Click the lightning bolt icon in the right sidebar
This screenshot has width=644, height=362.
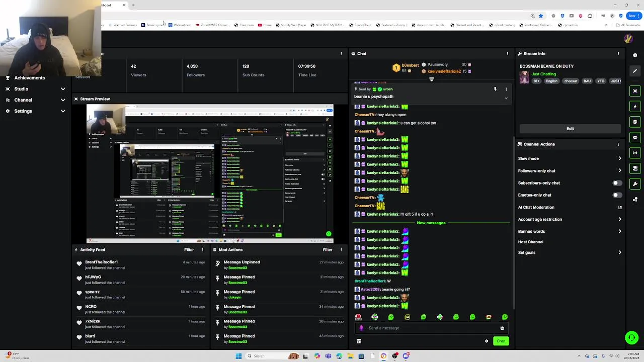[x=635, y=106]
